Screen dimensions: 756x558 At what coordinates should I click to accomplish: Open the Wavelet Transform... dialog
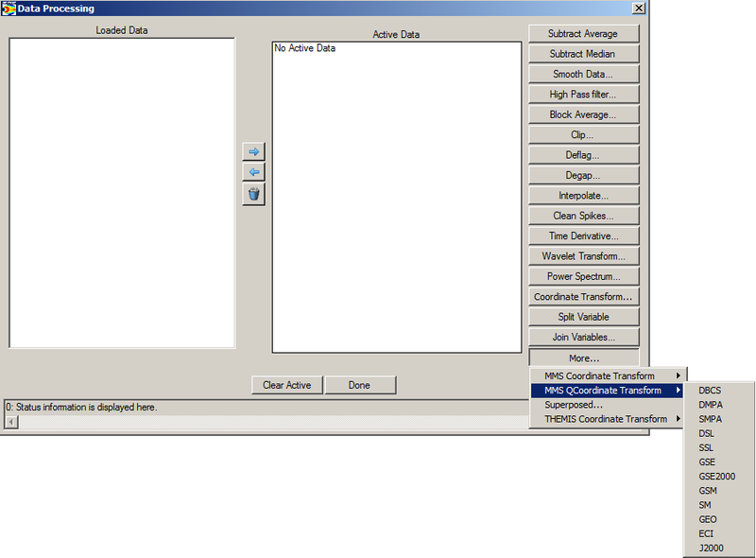click(584, 256)
